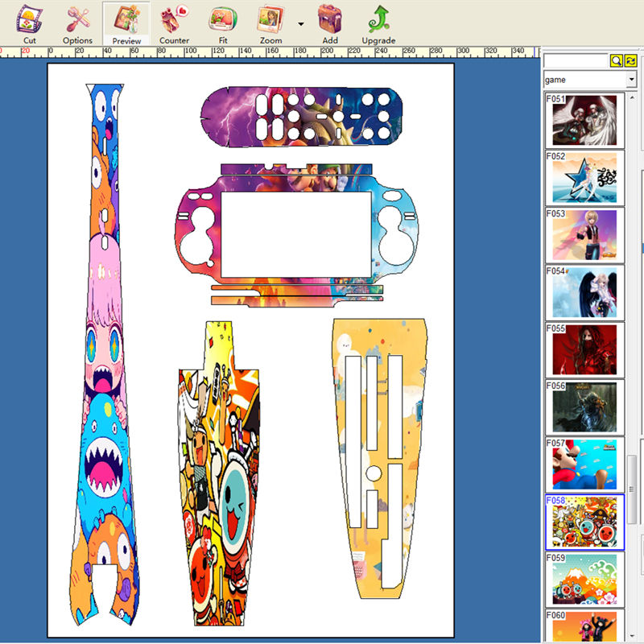Viewport: 644px width, 644px height.
Task: Select thumbnail F056 warrior design
Action: coord(584,407)
